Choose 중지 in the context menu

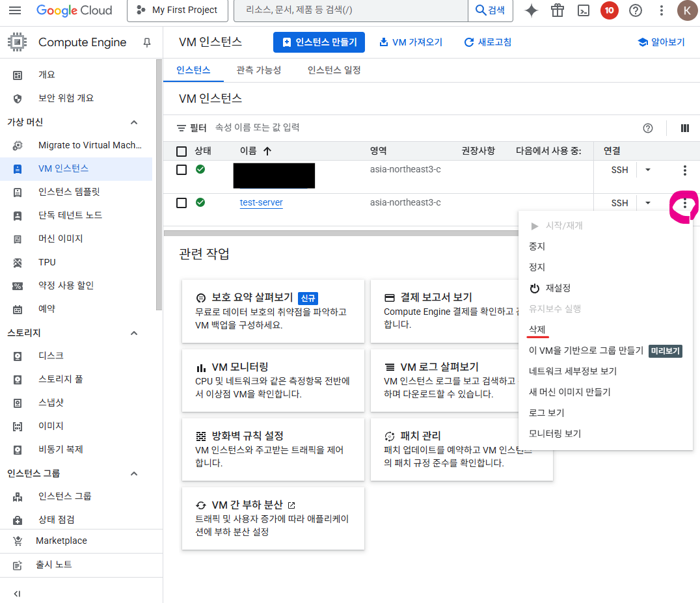click(x=606, y=247)
